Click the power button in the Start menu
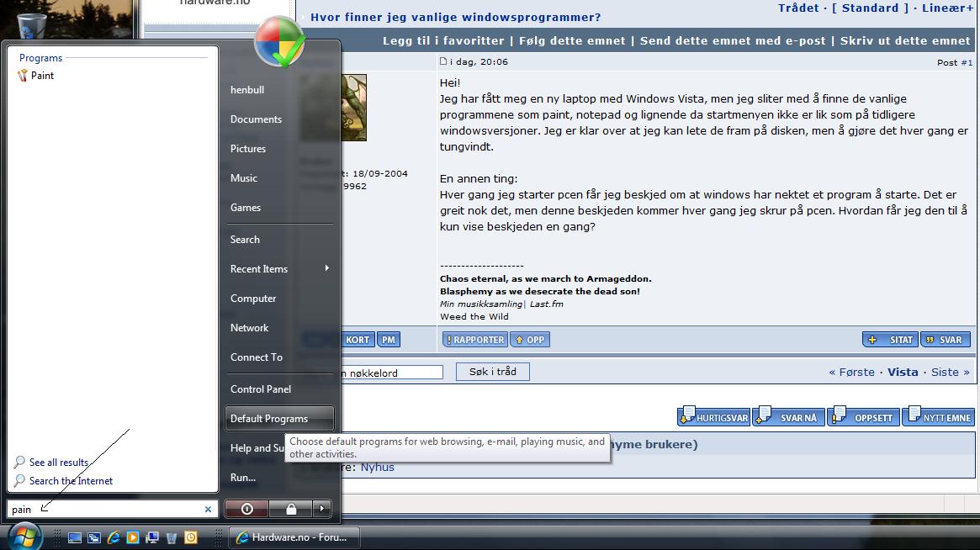 tap(246, 509)
